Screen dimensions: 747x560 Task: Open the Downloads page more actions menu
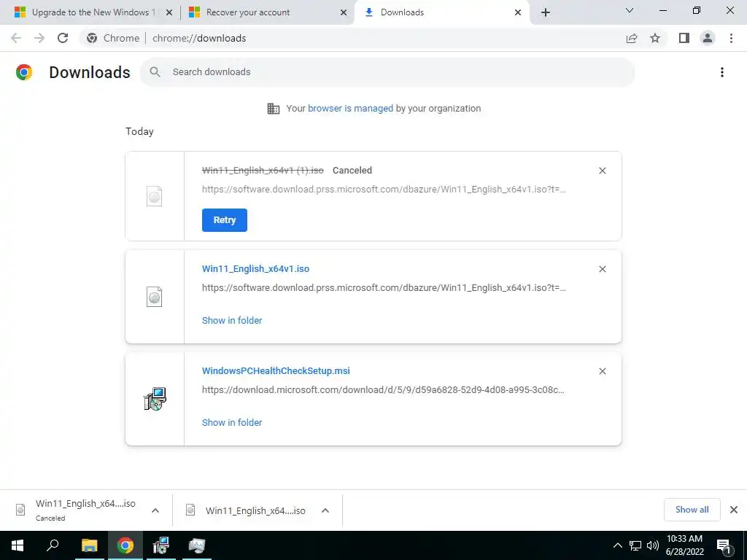722,72
